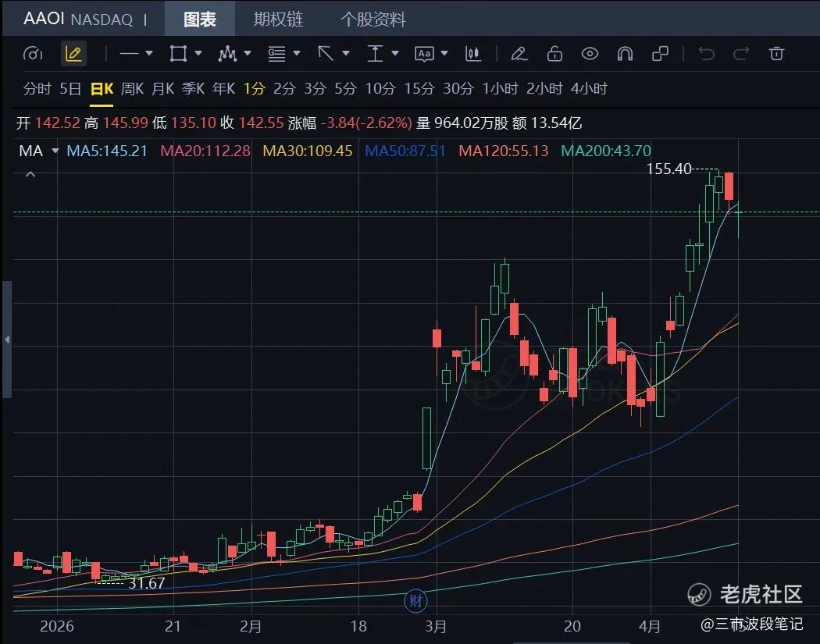The image size is (820, 644).
Task: Click the MA30:109.45 indicator label
Action: 308,151
